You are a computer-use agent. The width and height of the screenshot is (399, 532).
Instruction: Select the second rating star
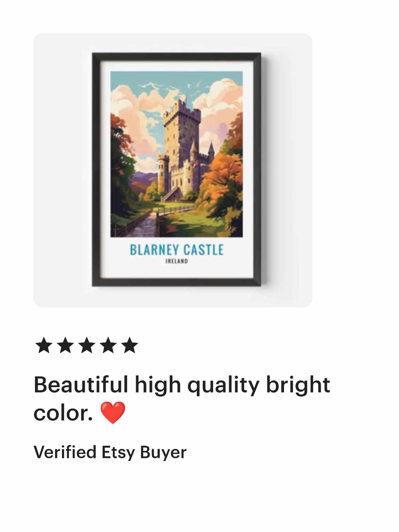[x=65, y=345]
